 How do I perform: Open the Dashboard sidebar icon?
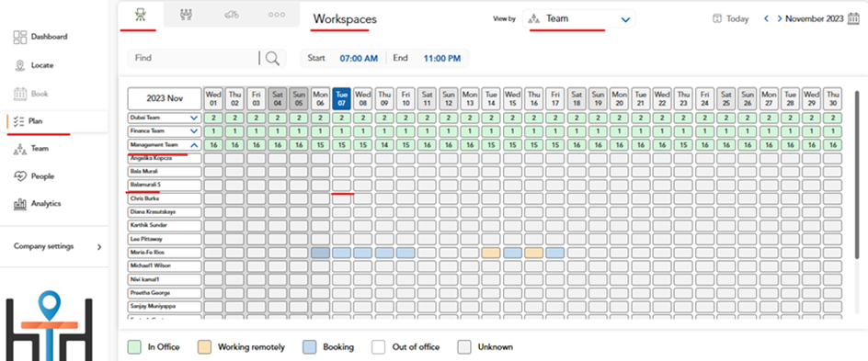pos(20,37)
